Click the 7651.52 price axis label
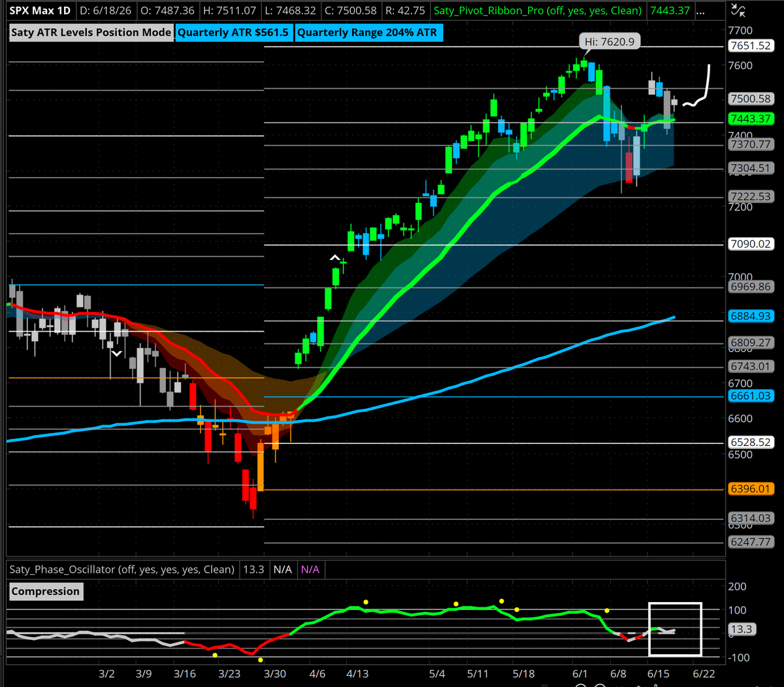 coord(751,46)
